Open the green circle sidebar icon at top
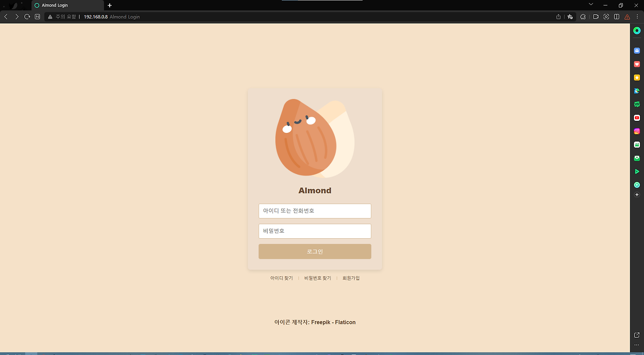This screenshot has height=355, width=644. click(x=637, y=31)
